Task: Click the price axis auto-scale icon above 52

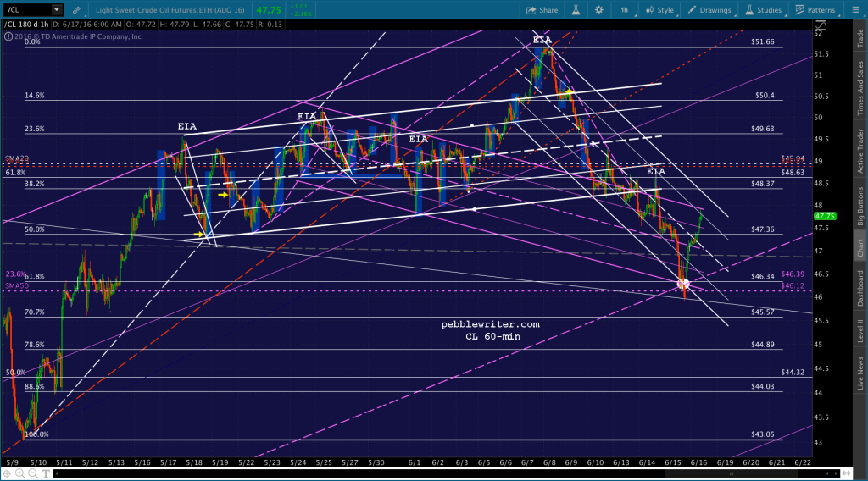Action: pos(821,25)
